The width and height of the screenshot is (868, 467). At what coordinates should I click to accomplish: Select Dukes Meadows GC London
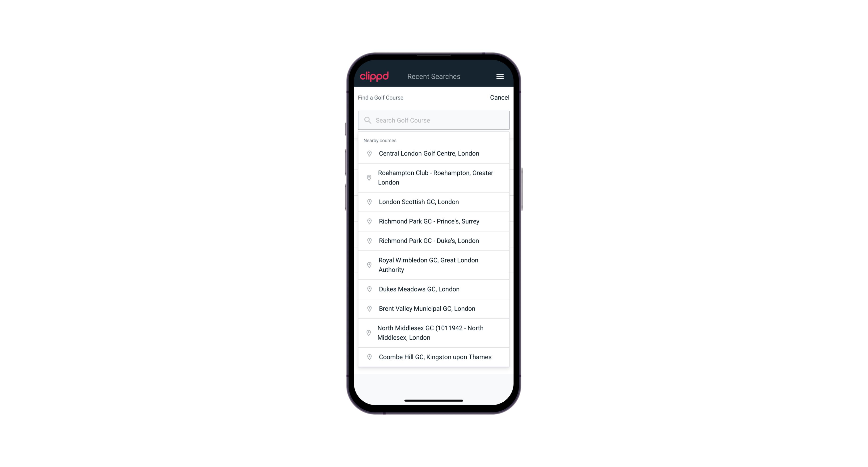click(x=434, y=289)
